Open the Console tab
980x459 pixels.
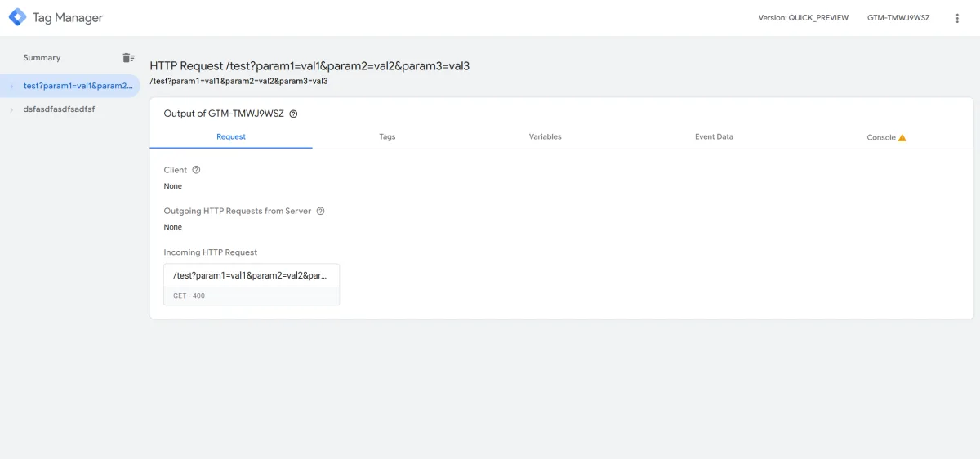point(886,137)
